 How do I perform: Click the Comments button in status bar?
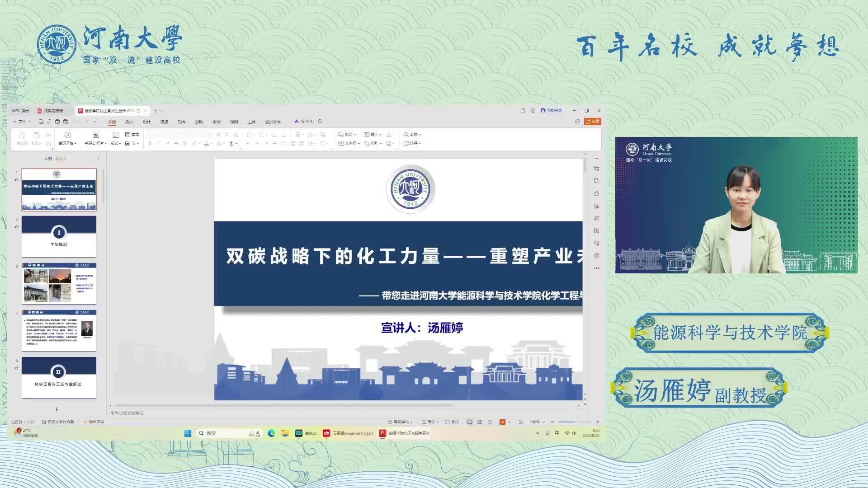[x=452, y=422]
